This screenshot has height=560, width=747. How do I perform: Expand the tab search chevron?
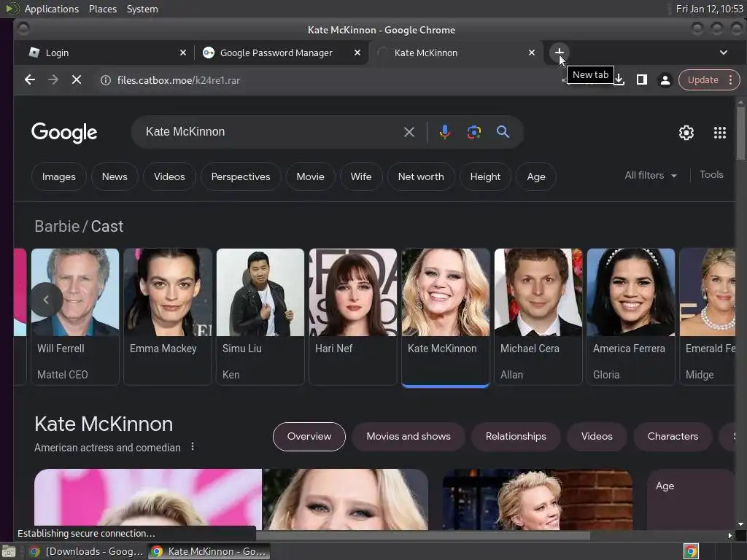click(x=723, y=52)
